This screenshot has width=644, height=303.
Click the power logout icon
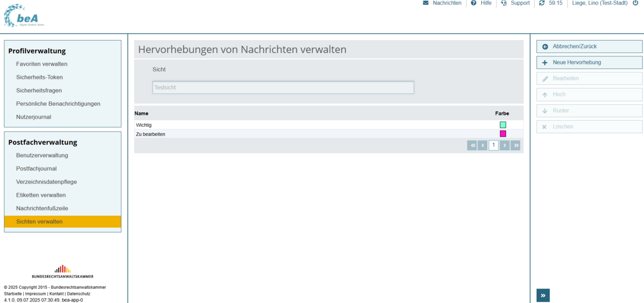pyautogui.click(x=635, y=3)
